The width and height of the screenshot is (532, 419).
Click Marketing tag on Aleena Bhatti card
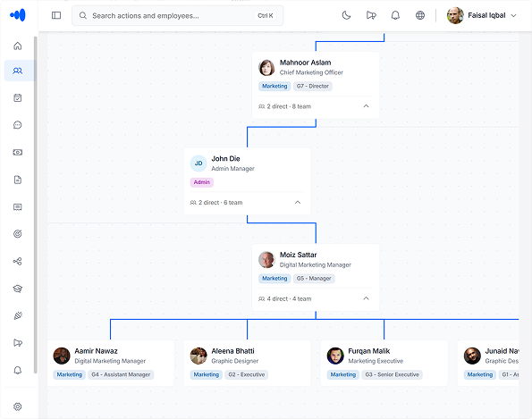206,374
